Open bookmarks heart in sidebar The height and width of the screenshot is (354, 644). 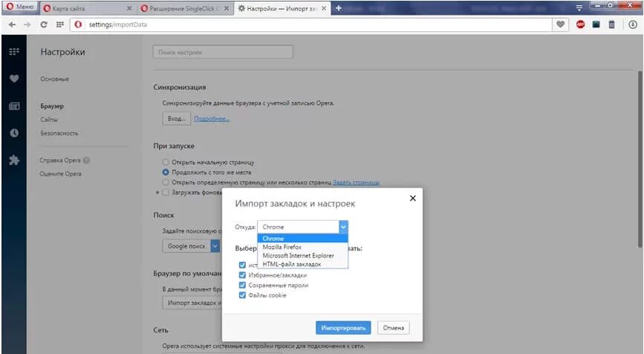14,79
